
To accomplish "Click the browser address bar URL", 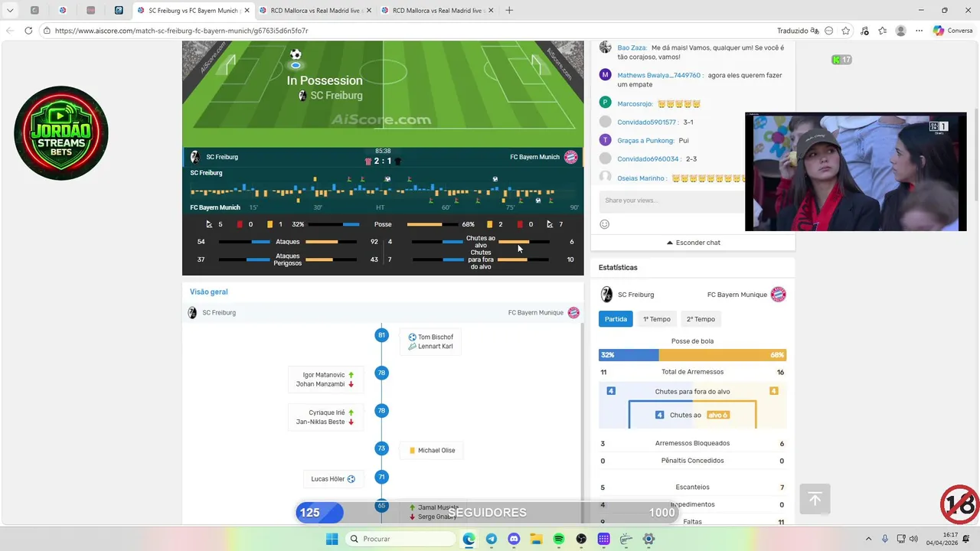I will pyautogui.click(x=181, y=31).
